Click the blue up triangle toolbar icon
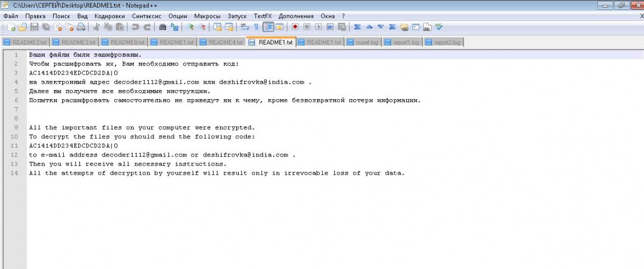Viewport: 644px width, 269px height. click(x=369, y=27)
